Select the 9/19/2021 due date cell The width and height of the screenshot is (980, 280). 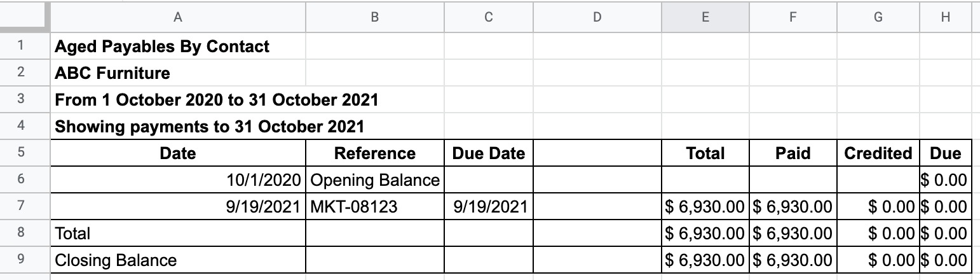coord(488,207)
